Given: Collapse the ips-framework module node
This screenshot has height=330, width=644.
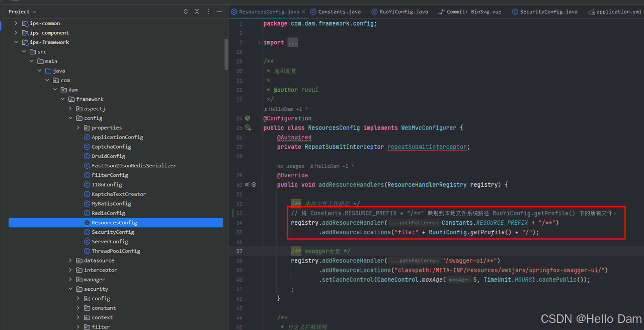Looking at the screenshot, I should click(x=16, y=42).
